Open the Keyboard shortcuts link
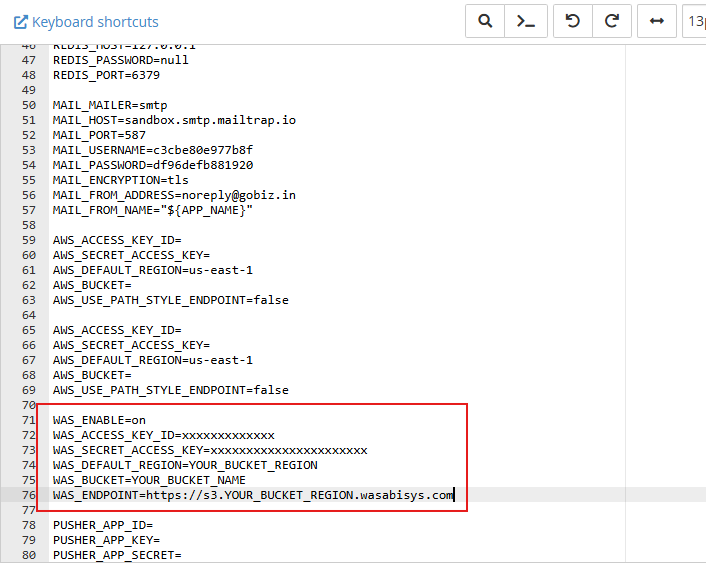 pos(86,22)
